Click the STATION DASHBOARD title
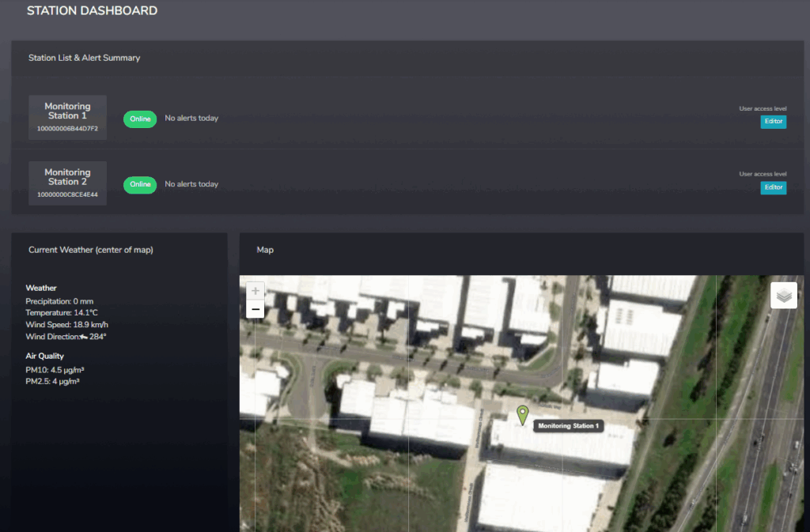 point(92,10)
